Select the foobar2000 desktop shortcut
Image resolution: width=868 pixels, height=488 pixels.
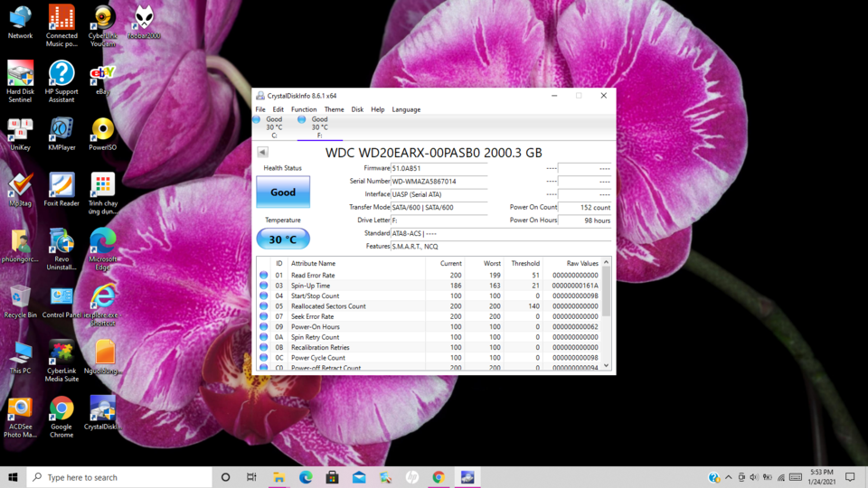144,23
